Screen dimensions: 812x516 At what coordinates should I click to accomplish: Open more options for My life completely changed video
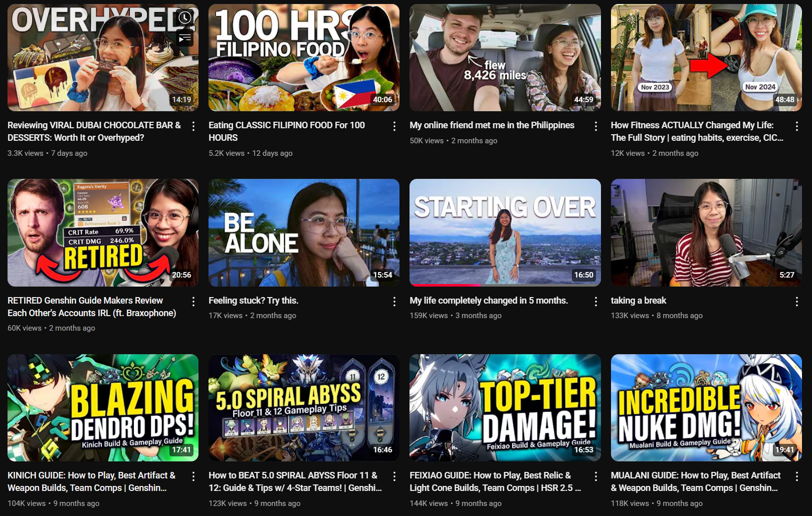(595, 302)
